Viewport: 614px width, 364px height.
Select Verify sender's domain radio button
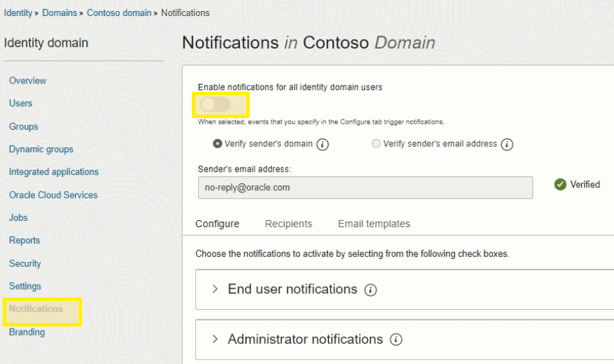point(218,144)
